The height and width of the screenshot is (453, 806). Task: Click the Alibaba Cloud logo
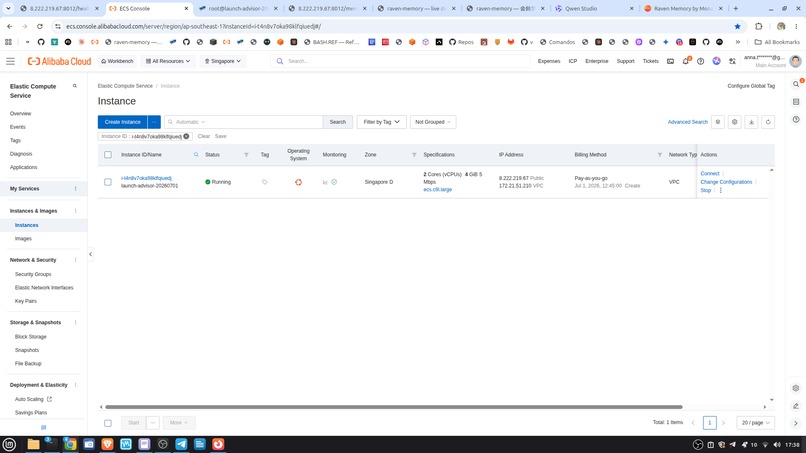[x=60, y=61]
